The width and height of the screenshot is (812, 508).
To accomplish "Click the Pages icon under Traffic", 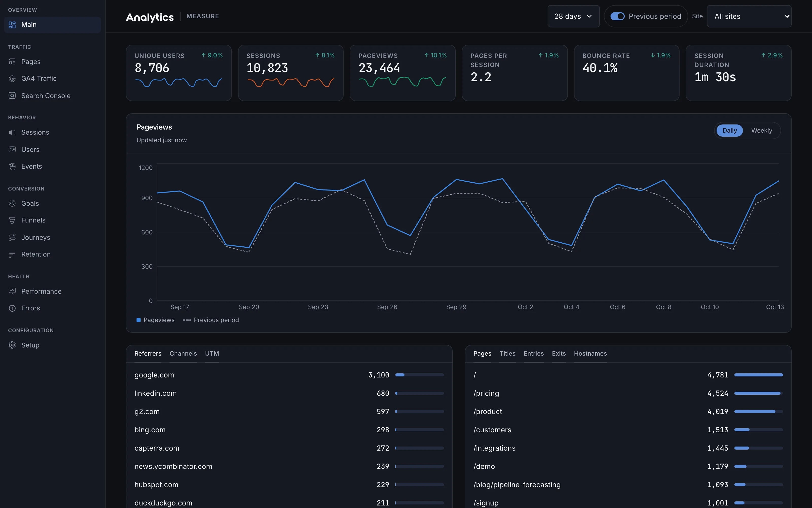I will [x=12, y=62].
